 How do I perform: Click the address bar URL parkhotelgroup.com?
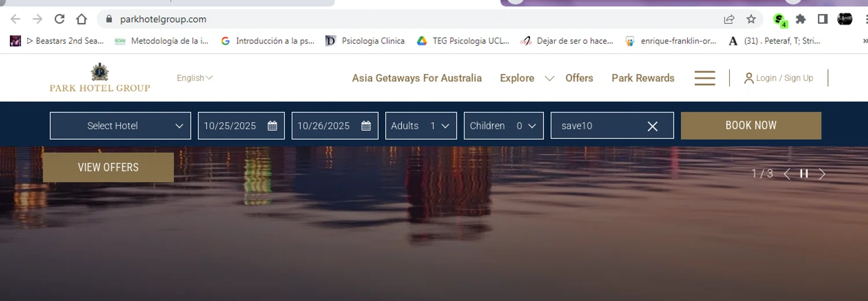click(x=163, y=19)
